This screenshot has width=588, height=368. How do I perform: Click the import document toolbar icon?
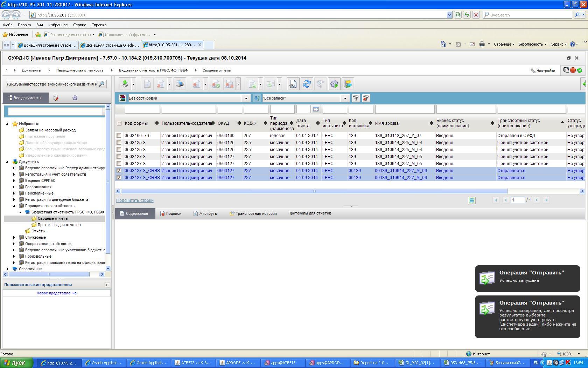125,84
